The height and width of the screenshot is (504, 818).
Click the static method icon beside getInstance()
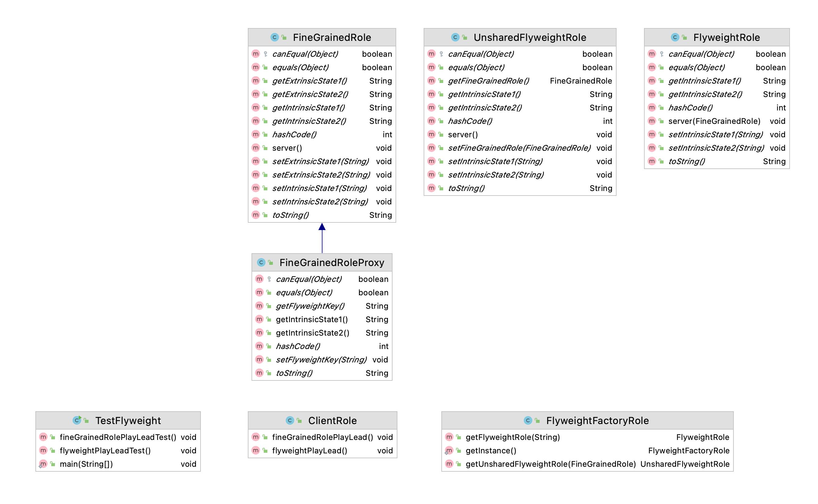coord(449,451)
